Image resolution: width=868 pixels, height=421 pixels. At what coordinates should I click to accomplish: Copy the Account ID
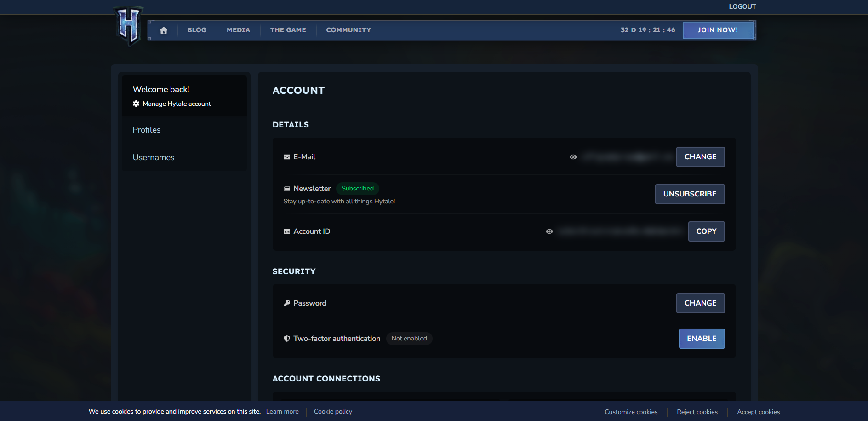tap(706, 231)
